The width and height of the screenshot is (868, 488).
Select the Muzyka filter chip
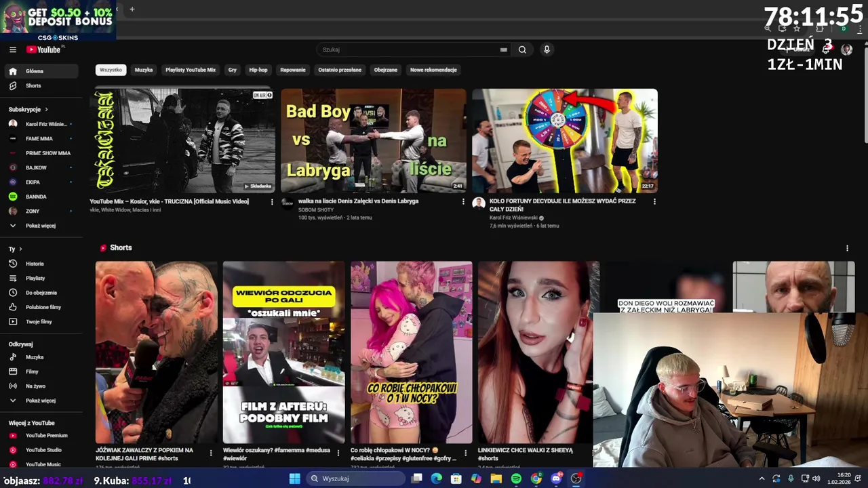[x=144, y=70]
